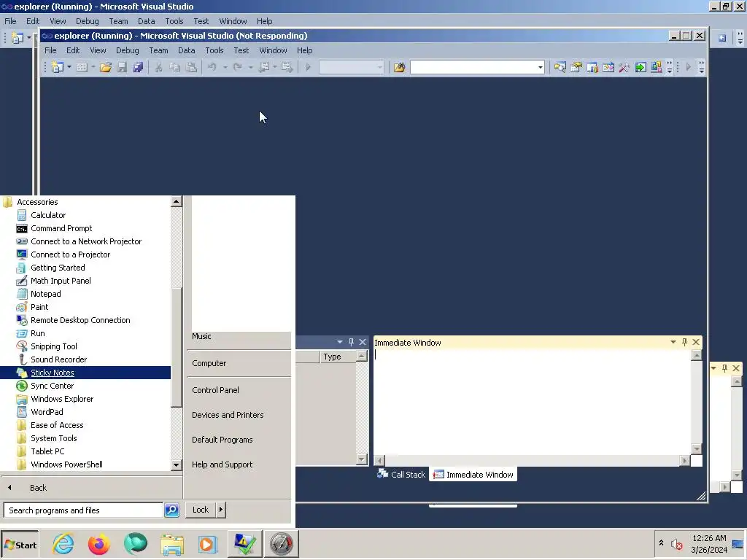Launch Snipping Tool
The width and height of the screenshot is (747, 560).
click(x=54, y=346)
